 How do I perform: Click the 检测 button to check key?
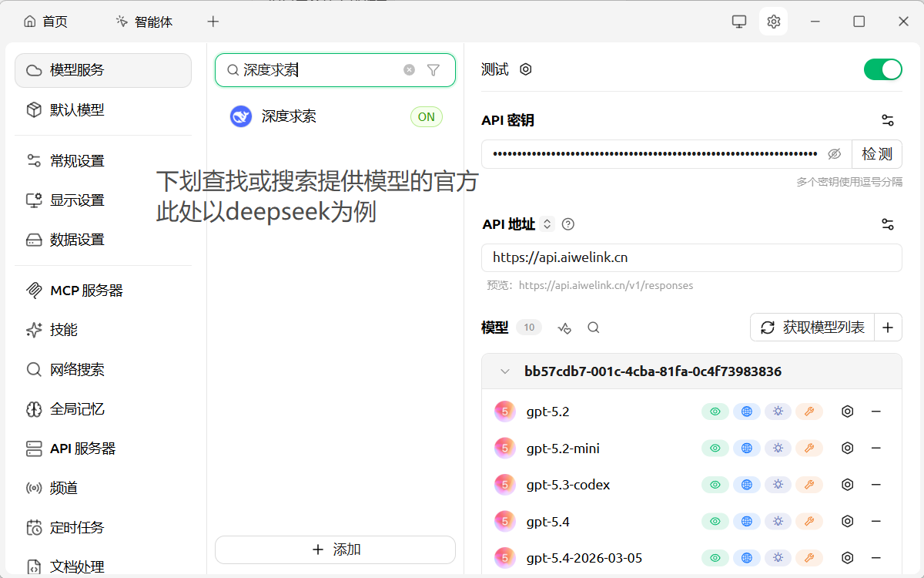(877, 154)
